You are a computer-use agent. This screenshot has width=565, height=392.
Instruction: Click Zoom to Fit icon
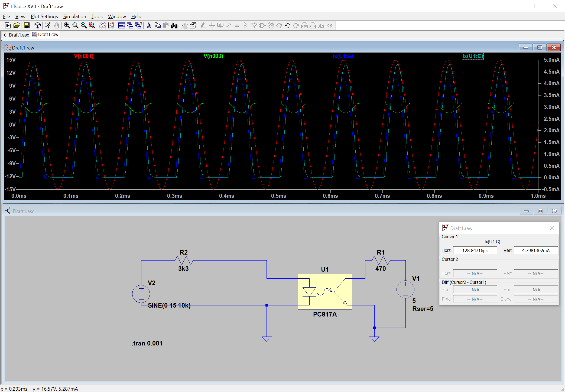click(x=92, y=25)
